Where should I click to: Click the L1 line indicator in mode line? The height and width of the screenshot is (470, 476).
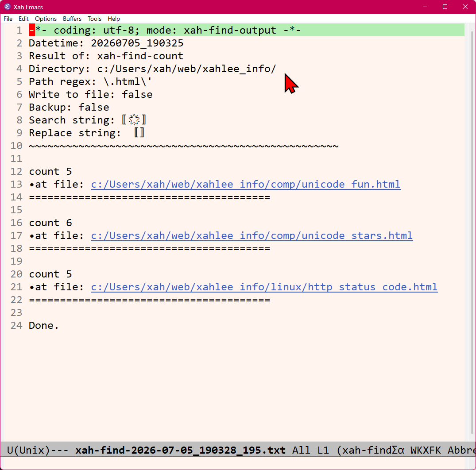pos(323,450)
